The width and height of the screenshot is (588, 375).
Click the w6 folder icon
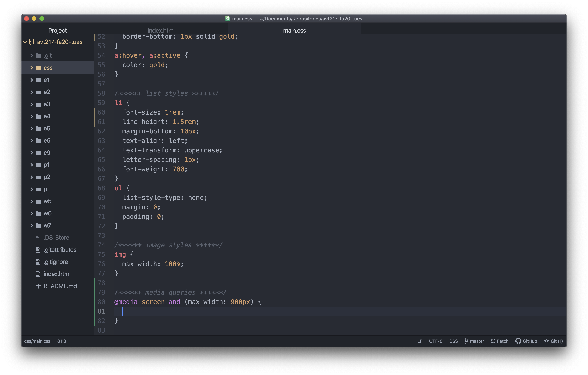click(38, 213)
